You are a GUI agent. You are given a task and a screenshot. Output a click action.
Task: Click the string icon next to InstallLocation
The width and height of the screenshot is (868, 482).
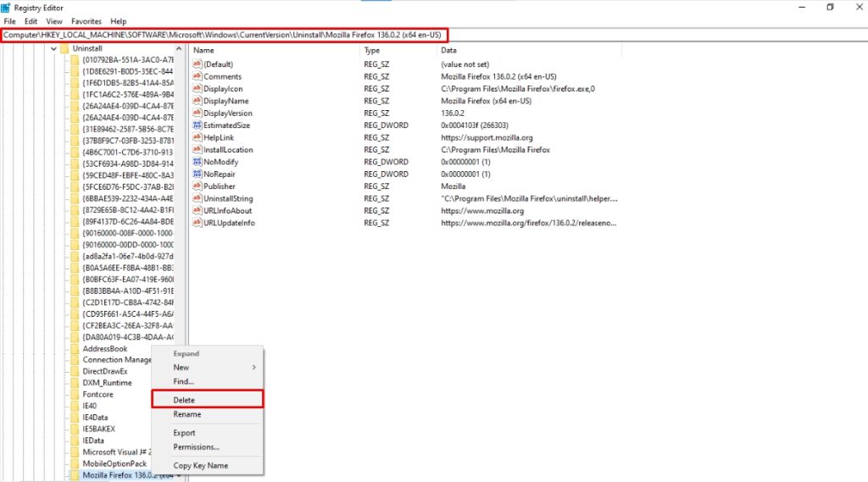197,149
